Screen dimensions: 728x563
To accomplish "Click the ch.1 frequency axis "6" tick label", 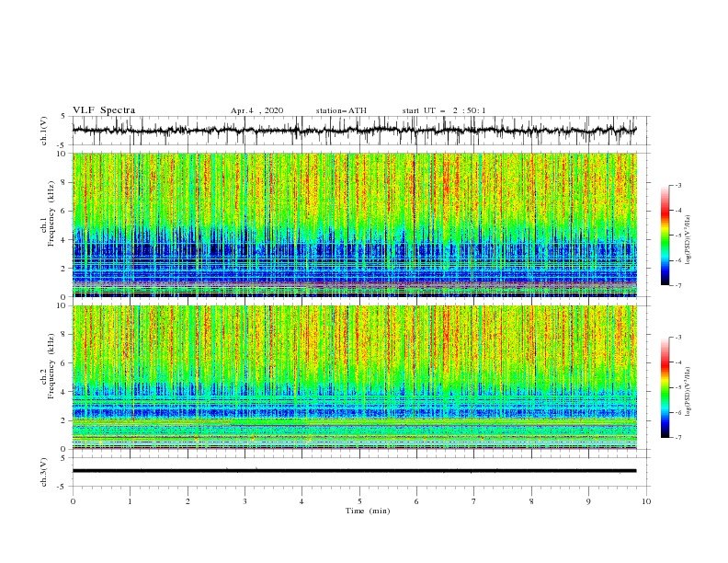I will (x=63, y=211).
